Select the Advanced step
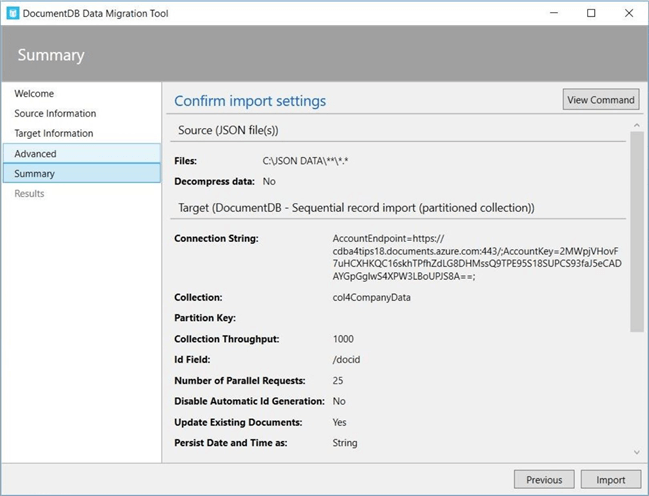 tap(82, 153)
